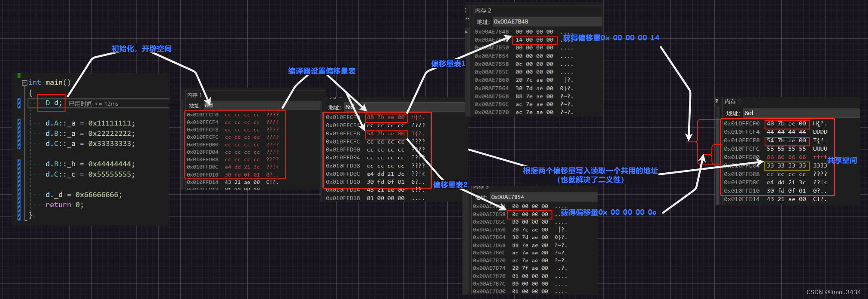Click row 0x00AE7B74 '20 7f ae 00'
Screen dimensions: 868x299
coord(520,268)
